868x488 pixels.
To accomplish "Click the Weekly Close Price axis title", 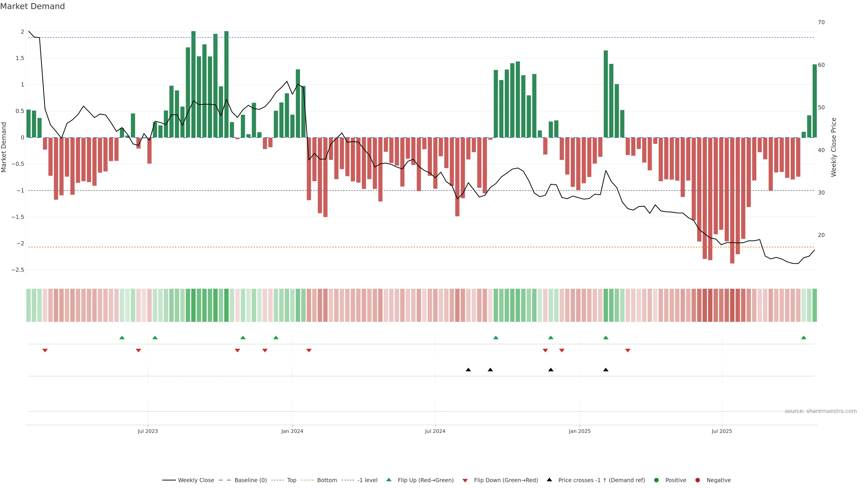I will [834, 147].
